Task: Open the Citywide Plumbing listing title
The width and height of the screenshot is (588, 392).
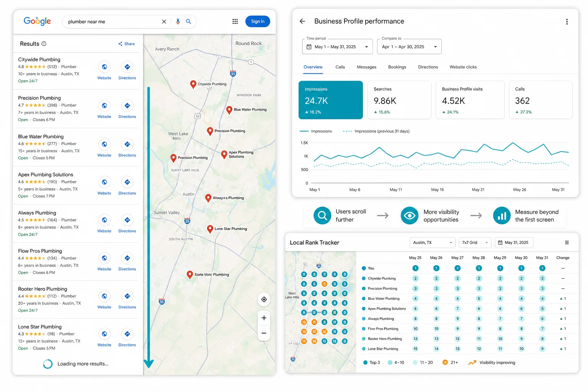Action: 39,59
